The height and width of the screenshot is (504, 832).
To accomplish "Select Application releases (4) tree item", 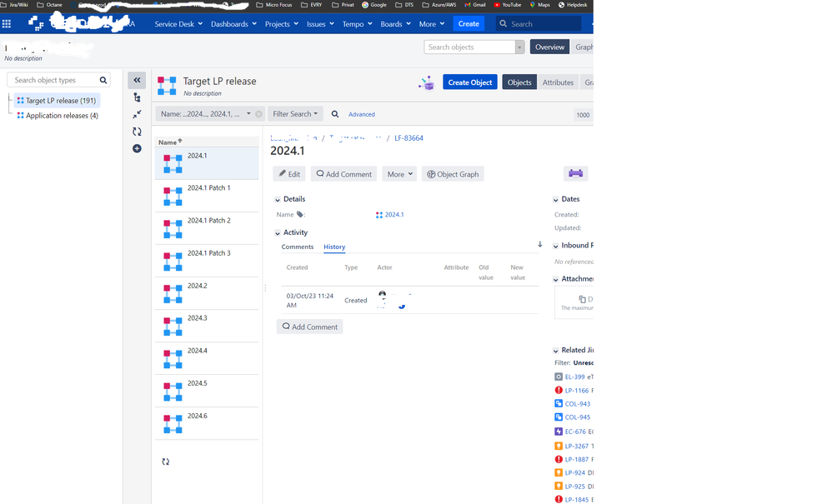I will [58, 116].
